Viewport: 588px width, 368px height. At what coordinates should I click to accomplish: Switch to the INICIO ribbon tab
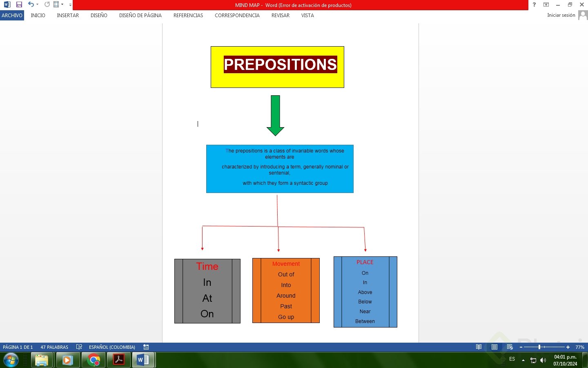point(38,15)
